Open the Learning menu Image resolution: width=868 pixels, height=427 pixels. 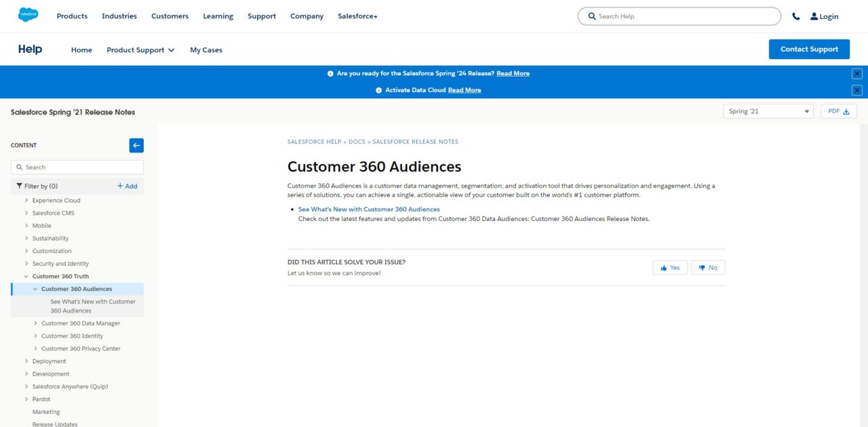(x=218, y=16)
